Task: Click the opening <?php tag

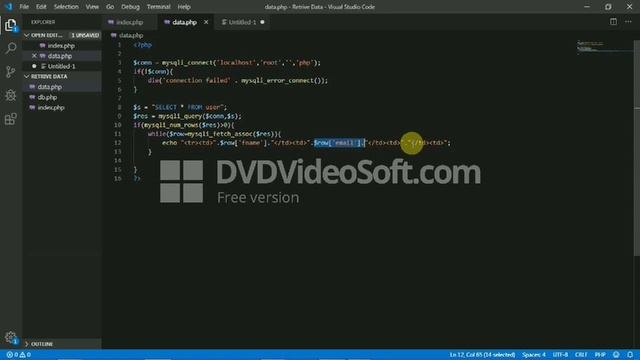Action: pos(142,45)
